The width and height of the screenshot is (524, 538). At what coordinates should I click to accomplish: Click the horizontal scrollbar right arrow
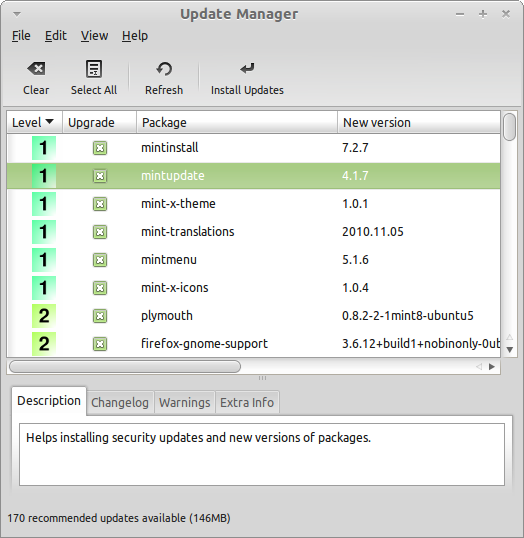[492, 367]
